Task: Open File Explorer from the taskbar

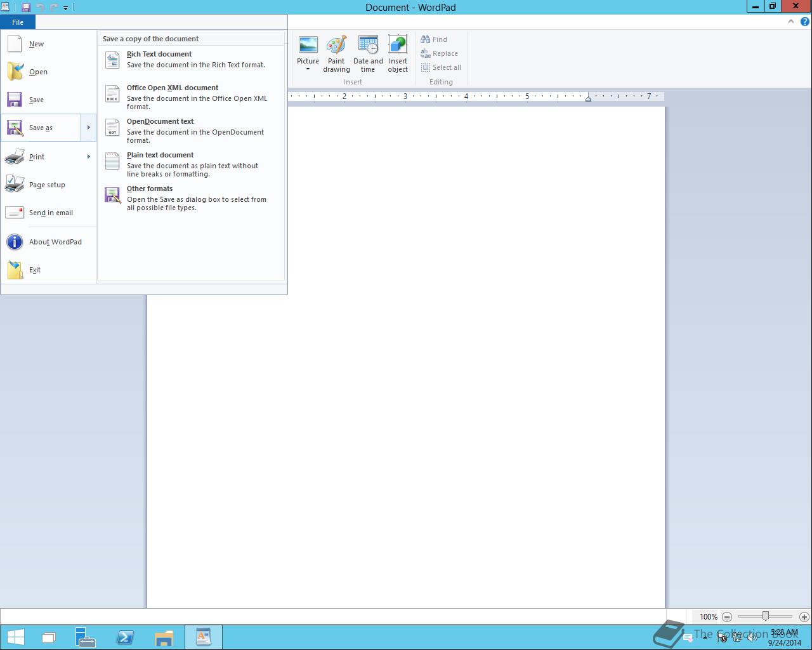Action: (164, 637)
